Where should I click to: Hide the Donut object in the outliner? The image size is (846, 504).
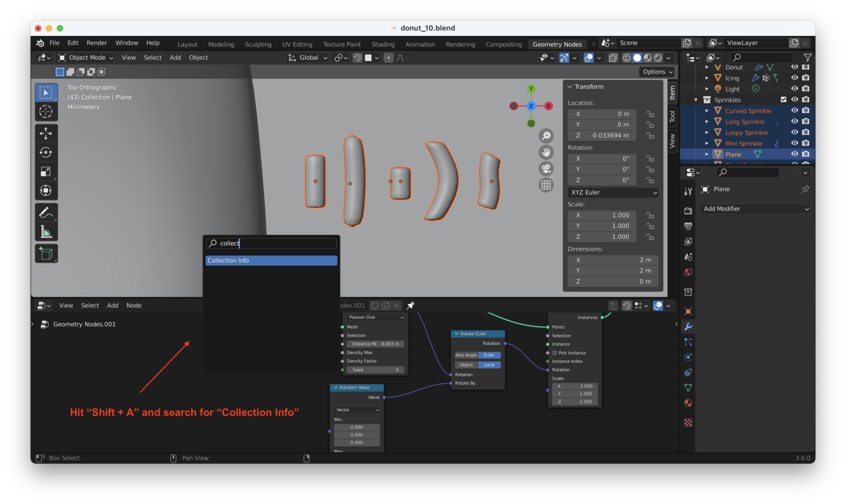794,67
